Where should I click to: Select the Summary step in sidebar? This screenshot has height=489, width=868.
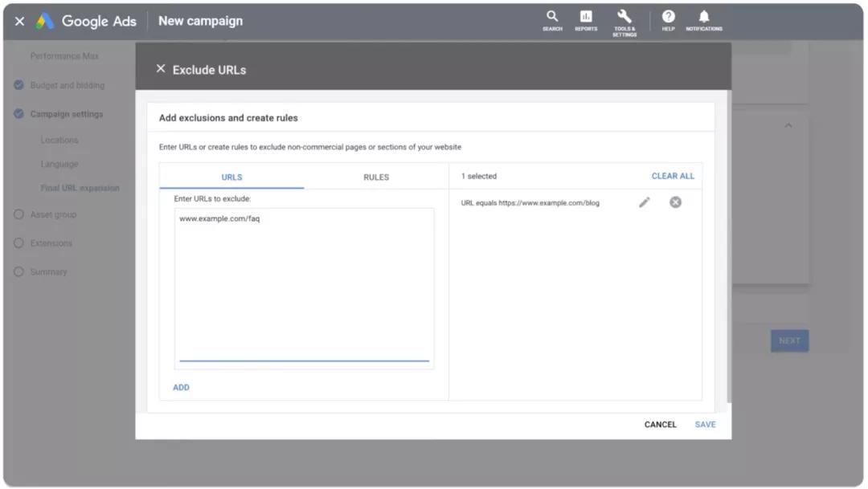(x=48, y=271)
